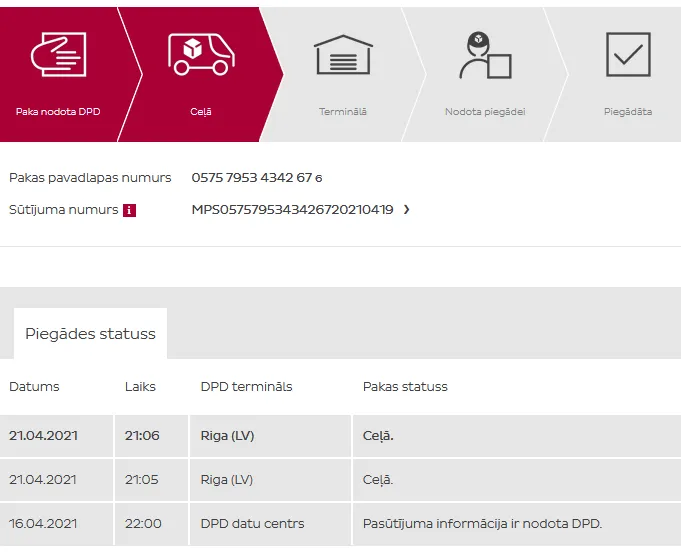This screenshot has width=681, height=553.
Task: Select the 'Paka nodota DPD' step label
Action: [x=58, y=112]
